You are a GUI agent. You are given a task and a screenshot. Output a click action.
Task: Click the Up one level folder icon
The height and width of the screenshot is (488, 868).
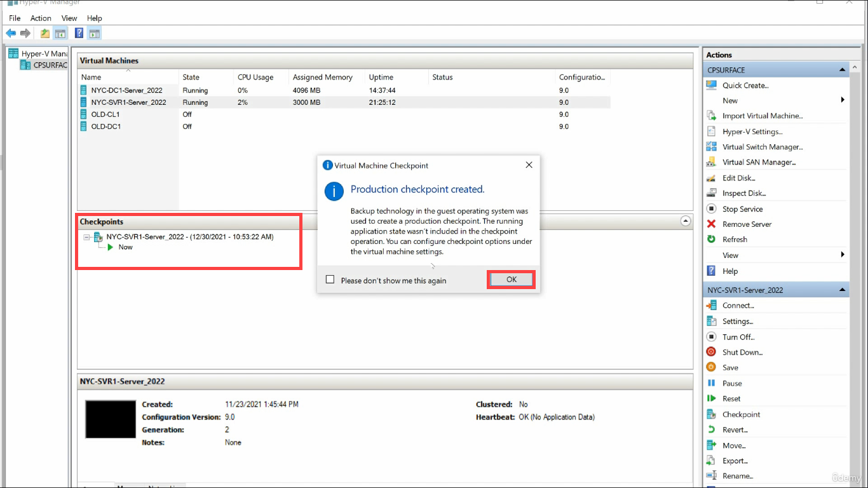click(45, 33)
